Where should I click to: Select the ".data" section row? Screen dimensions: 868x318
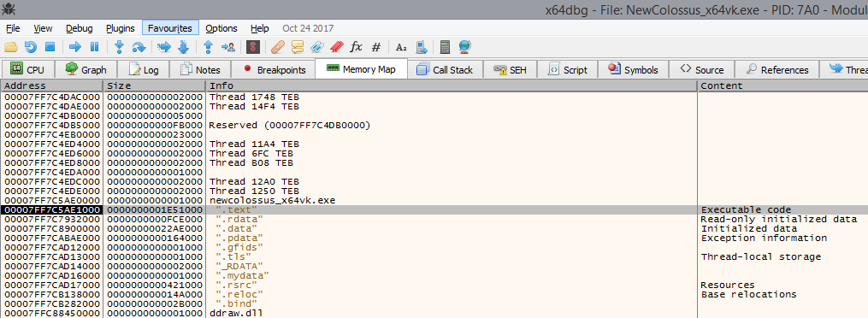coord(434,229)
